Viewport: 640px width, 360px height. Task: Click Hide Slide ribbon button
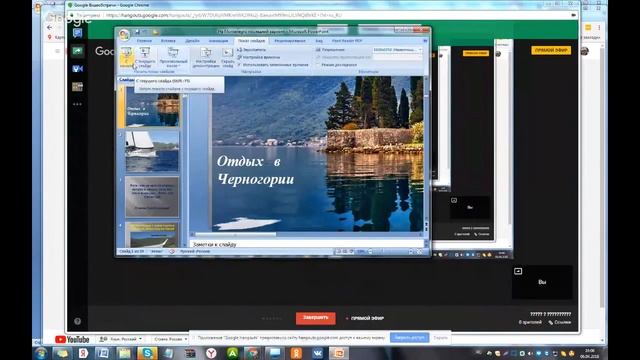[227, 57]
